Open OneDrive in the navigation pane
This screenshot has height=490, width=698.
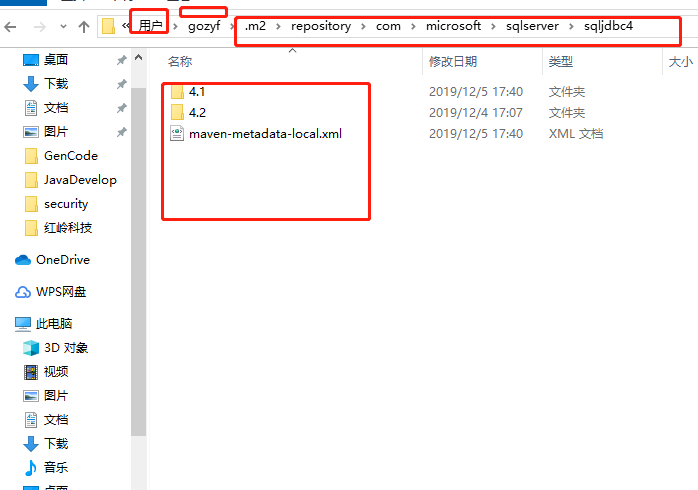[63, 260]
